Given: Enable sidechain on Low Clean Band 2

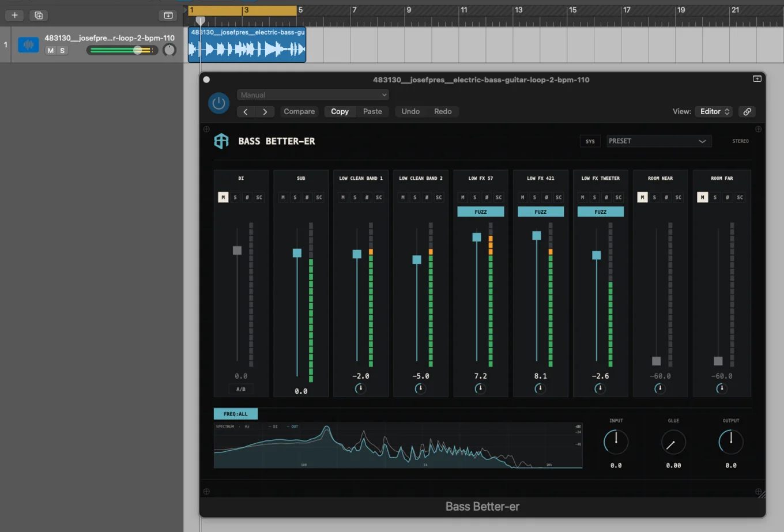Looking at the screenshot, I should click(439, 197).
